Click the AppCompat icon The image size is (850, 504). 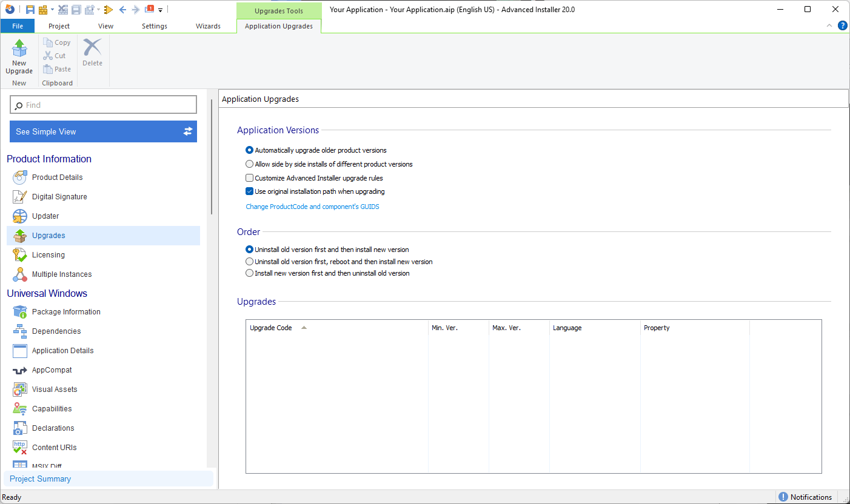tap(20, 370)
